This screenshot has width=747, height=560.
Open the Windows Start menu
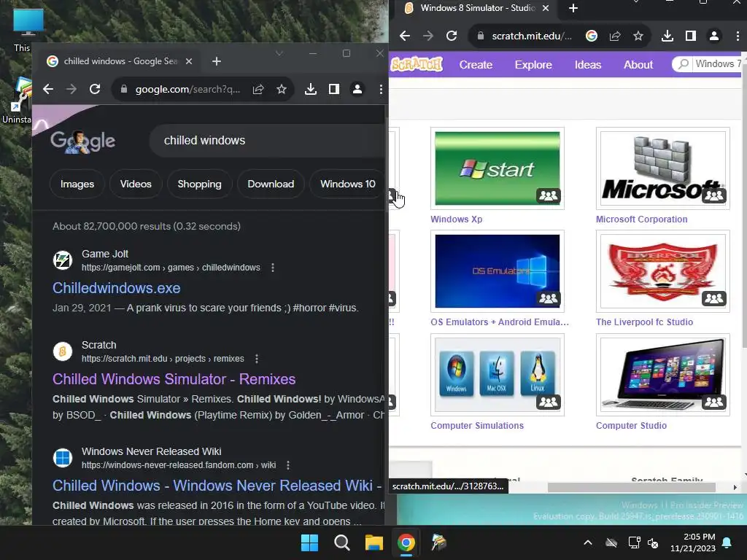309,542
